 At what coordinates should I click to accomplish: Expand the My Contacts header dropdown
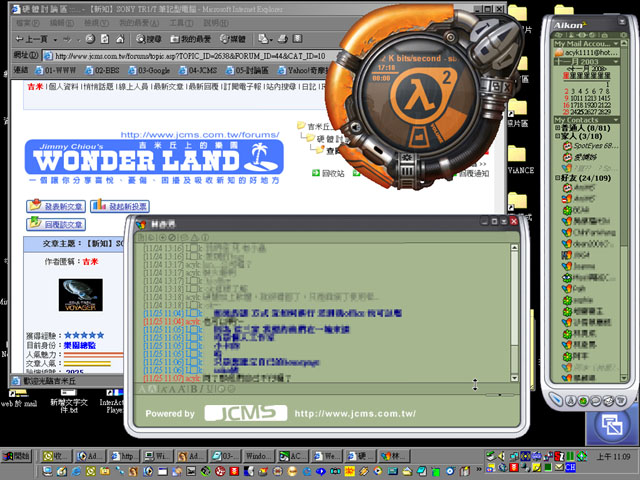click(x=615, y=120)
